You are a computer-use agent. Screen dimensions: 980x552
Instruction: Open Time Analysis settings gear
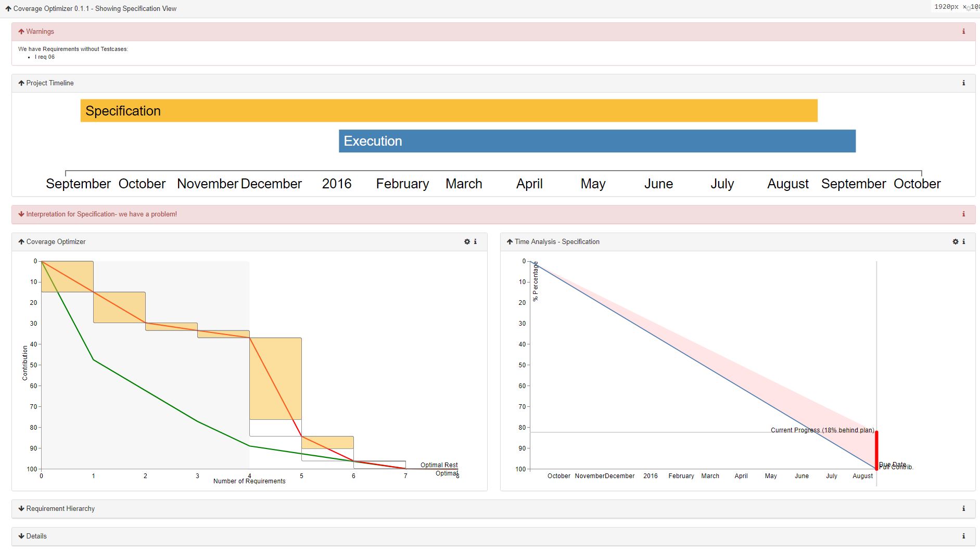(956, 242)
